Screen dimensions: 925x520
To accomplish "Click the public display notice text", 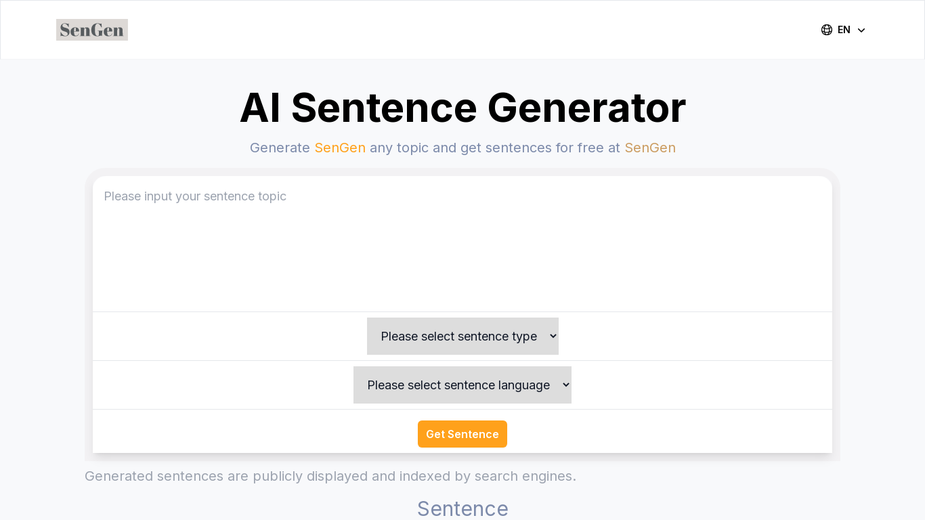I will click(330, 476).
